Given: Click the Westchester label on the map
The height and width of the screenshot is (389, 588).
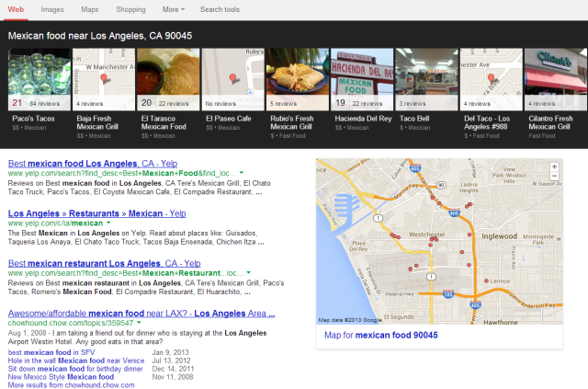Looking at the screenshot, I should 426,235.
